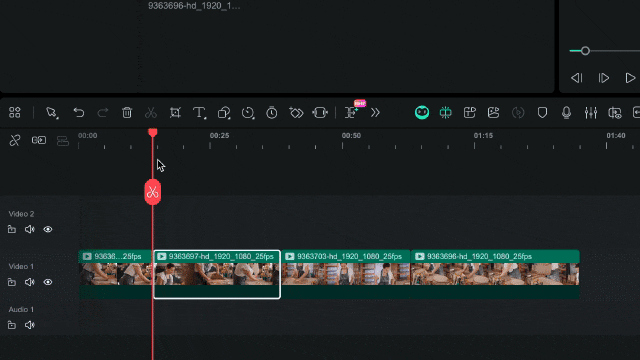Click the 9363696-hd_1920_1... media title

(194, 6)
